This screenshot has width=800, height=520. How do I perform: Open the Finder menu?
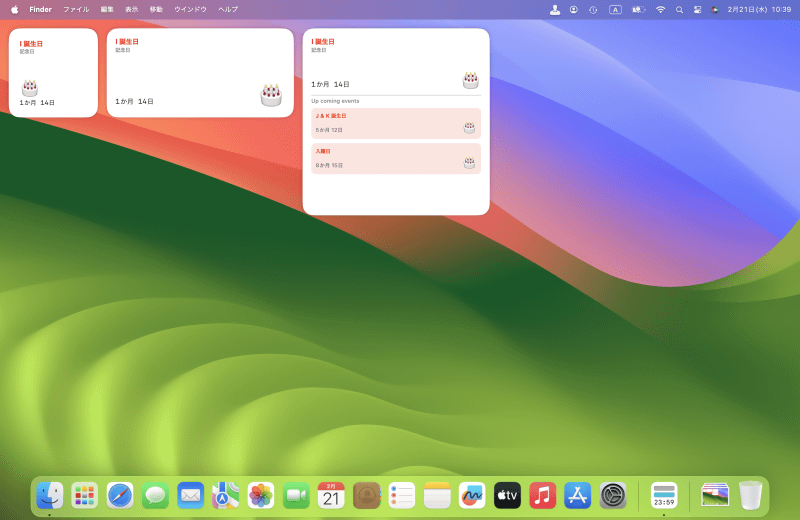(x=40, y=10)
